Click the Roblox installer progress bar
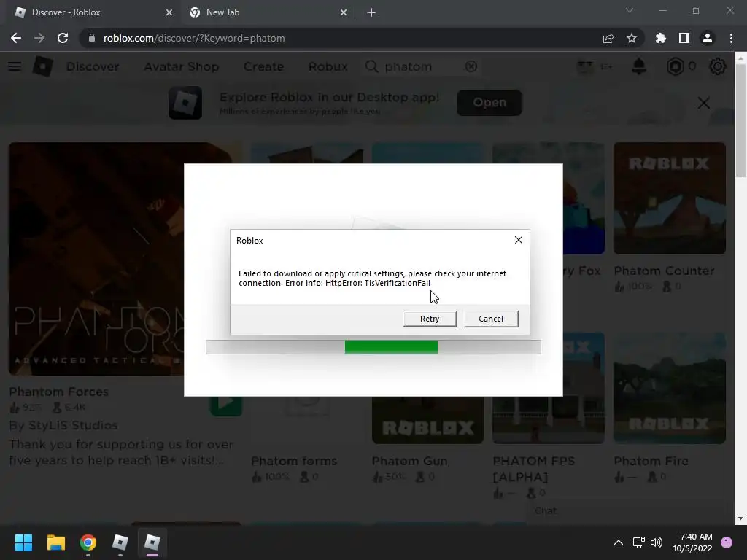The image size is (747, 560). click(x=373, y=346)
